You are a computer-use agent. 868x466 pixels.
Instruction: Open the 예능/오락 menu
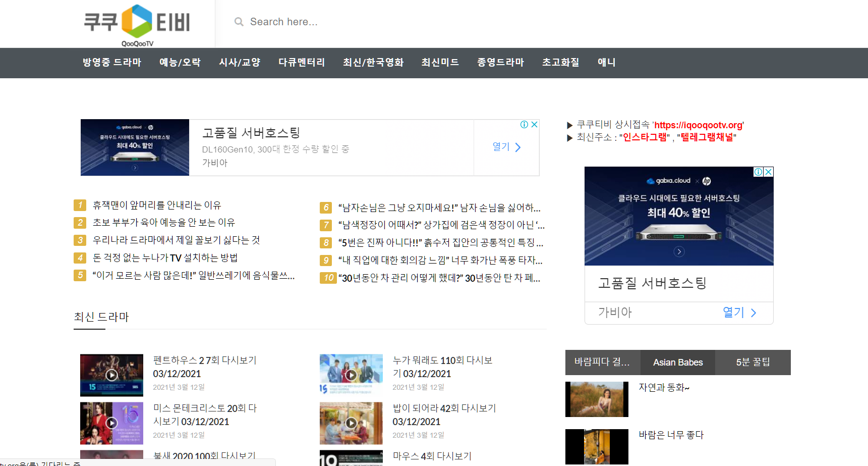(x=180, y=62)
